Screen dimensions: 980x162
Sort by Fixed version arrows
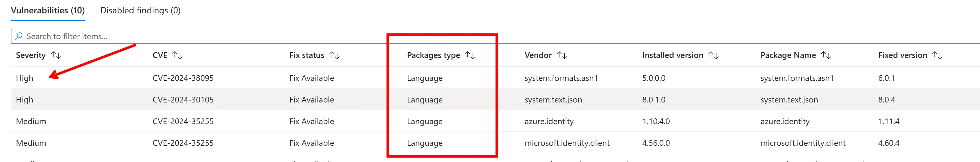(937, 55)
